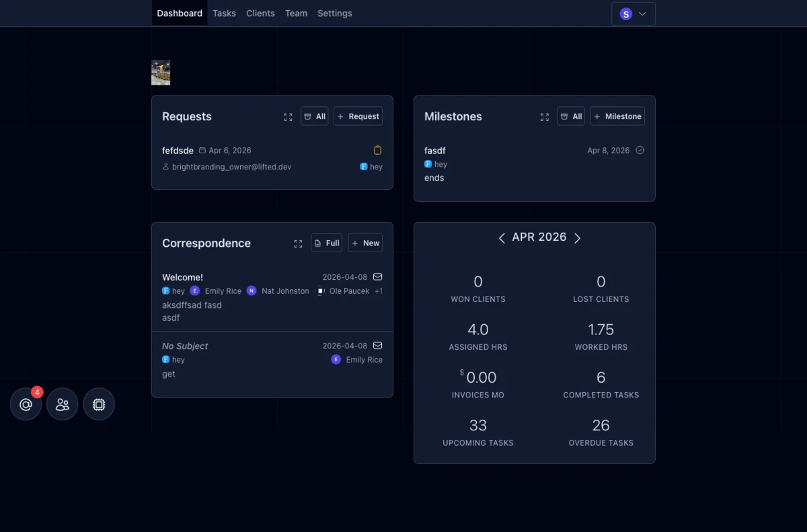The height and width of the screenshot is (532, 807).
Task: Mark the fasdf milestone complete via its check circle
Action: [640, 150]
